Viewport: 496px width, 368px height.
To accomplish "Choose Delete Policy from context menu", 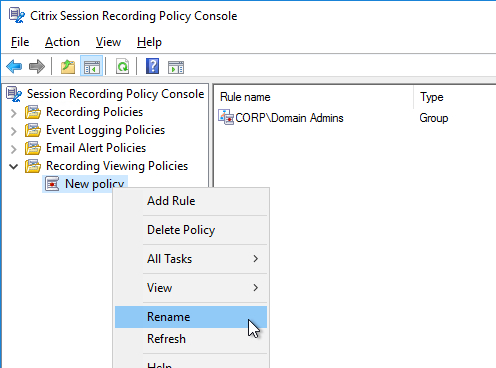I will 191,230.
